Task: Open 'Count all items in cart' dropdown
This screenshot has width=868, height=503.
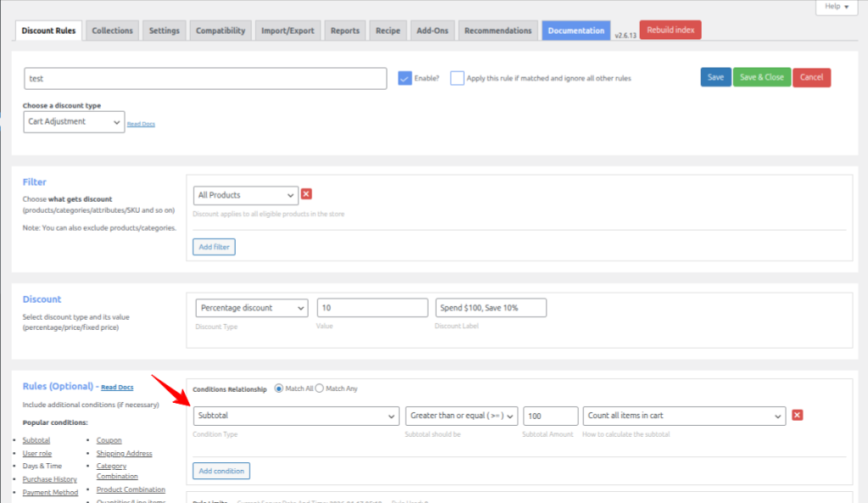Action: click(684, 416)
